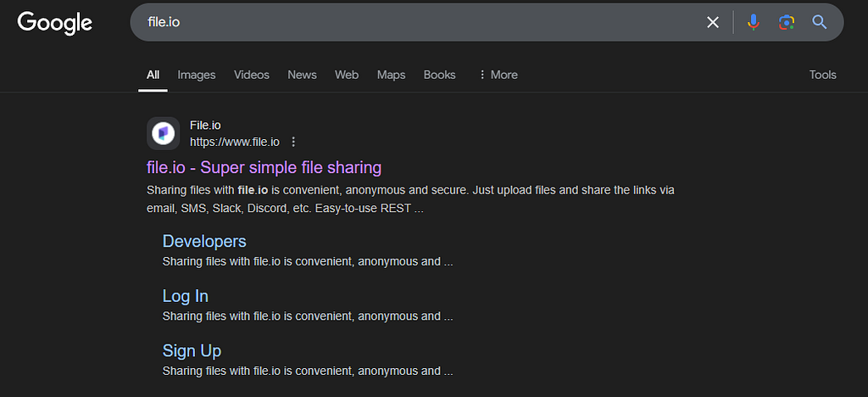Switch to the Videos tab
868x397 pixels.
(251, 75)
